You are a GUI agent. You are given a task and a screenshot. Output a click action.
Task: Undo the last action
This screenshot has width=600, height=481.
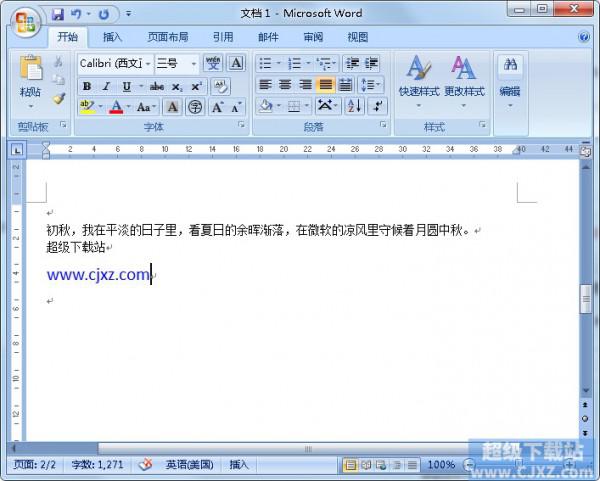(x=76, y=15)
